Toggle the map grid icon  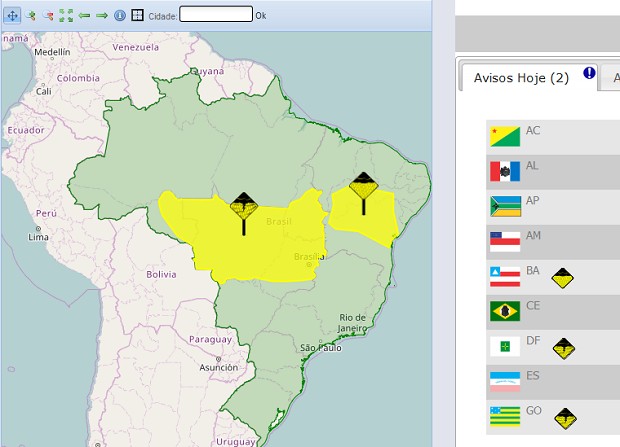pos(138,15)
